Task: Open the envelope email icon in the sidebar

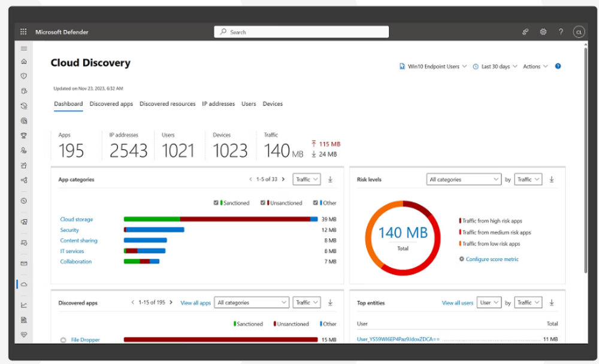Action: pyautogui.click(x=24, y=263)
